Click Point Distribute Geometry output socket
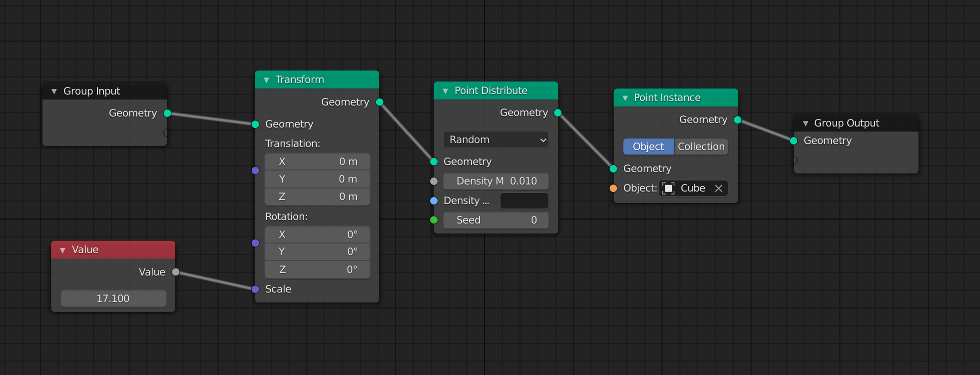 point(558,113)
